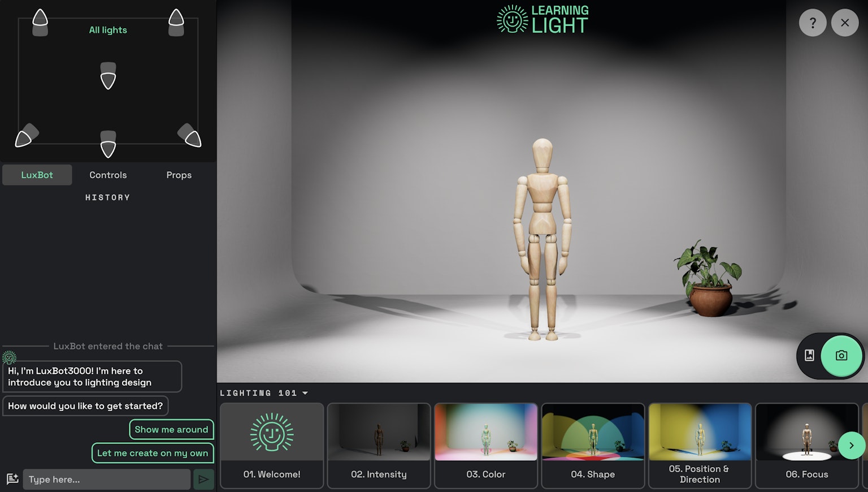Click the green camera capture icon

point(841,356)
